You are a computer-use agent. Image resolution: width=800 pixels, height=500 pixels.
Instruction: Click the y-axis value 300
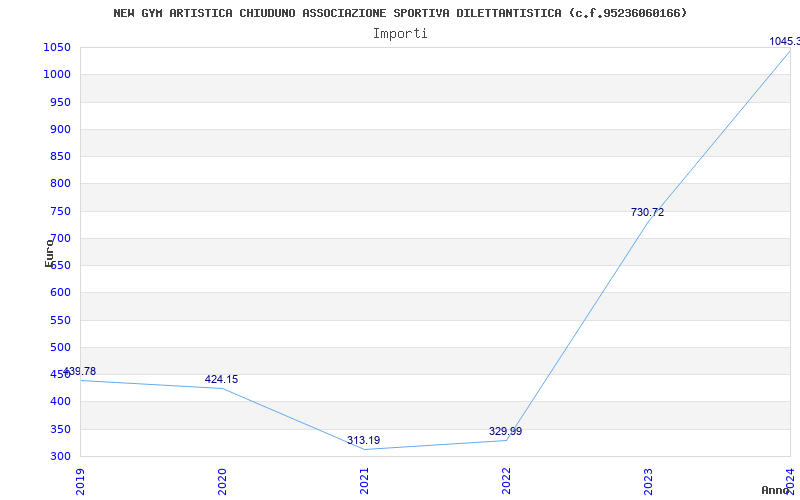point(60,456)
